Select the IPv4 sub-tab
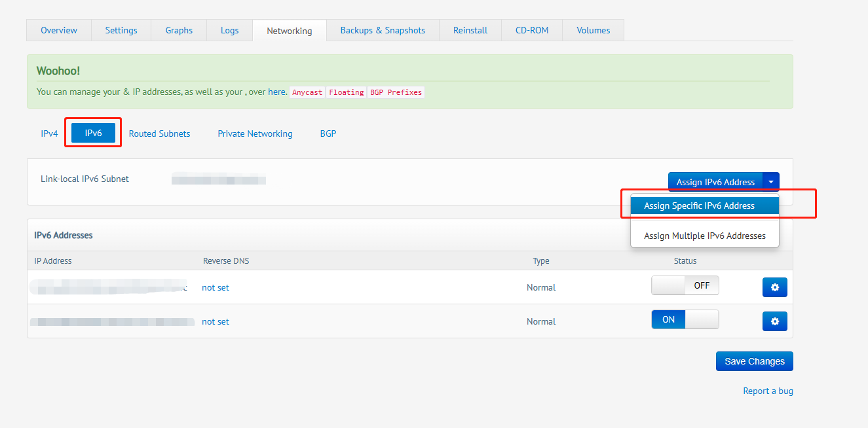This screenshot has width=868, height=428. pyautogui.click(x=49, y=134)
